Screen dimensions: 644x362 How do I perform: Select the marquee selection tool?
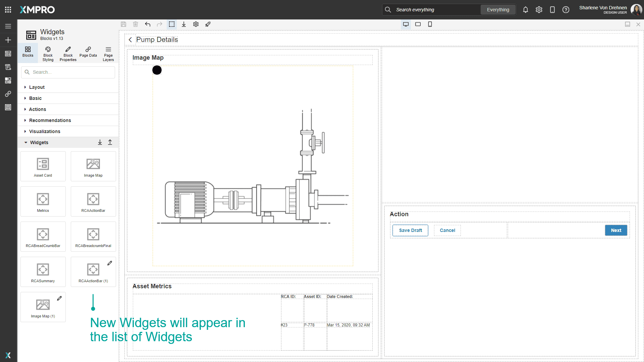pyautogui.click(x=172, y=24)
